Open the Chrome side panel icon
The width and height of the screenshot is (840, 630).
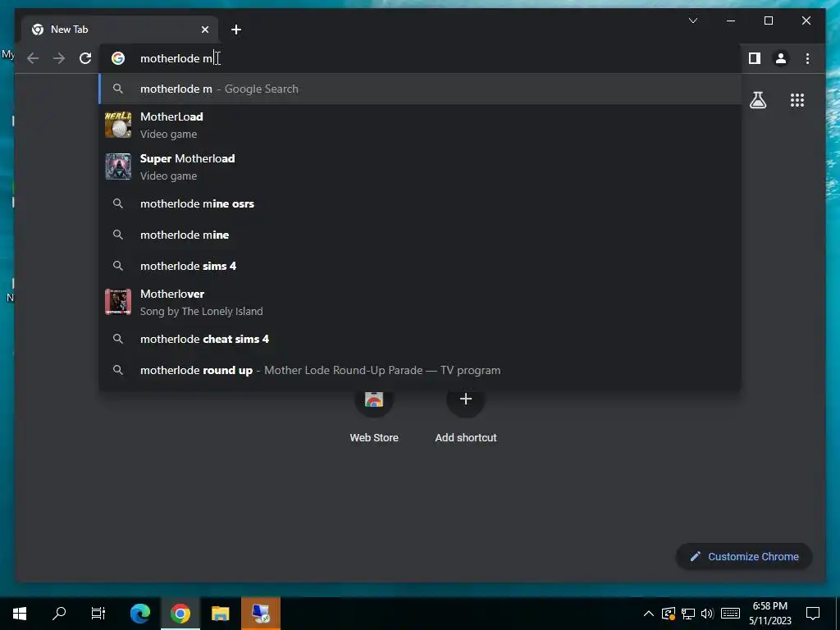click(x=755, y=58)
